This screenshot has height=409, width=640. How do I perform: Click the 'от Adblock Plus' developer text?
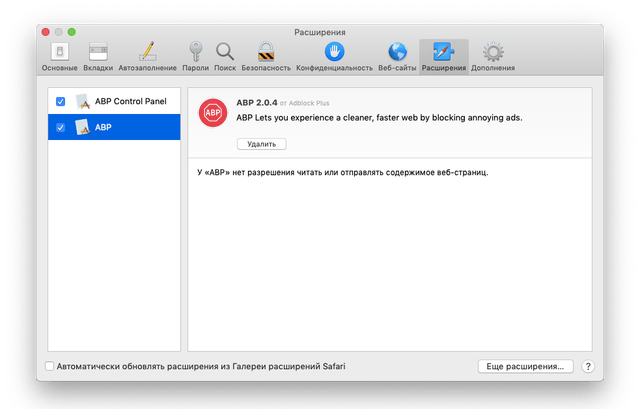[x=304, y=103]
